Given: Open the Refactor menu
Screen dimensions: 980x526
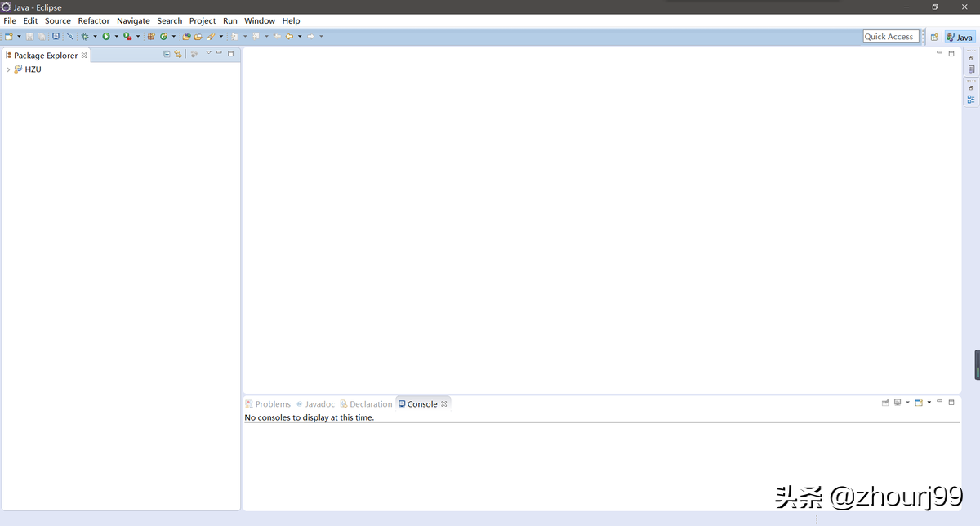Looking at the screenshot, I should click(x=94, y=20).
